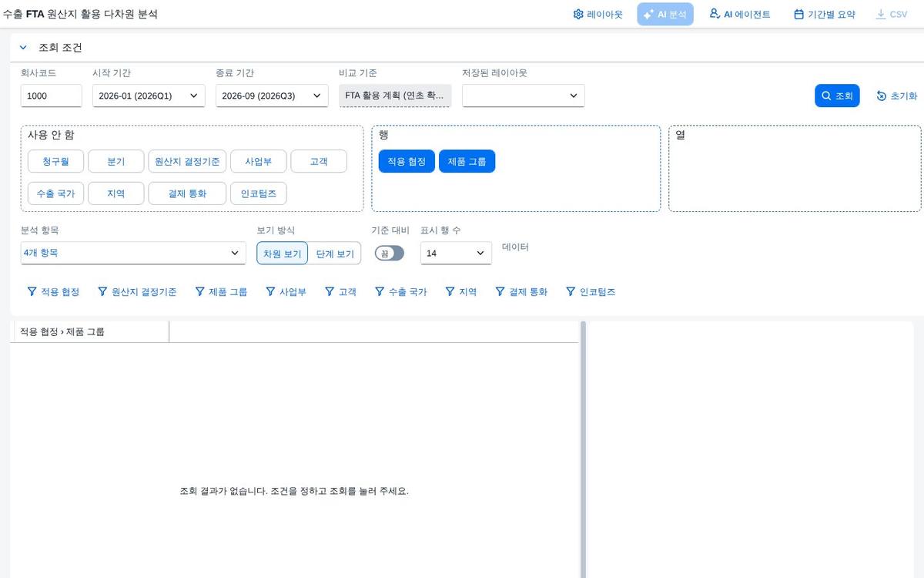Open the 제품 그룹 filter
The image size is (924, 578).
coord(220,292)
